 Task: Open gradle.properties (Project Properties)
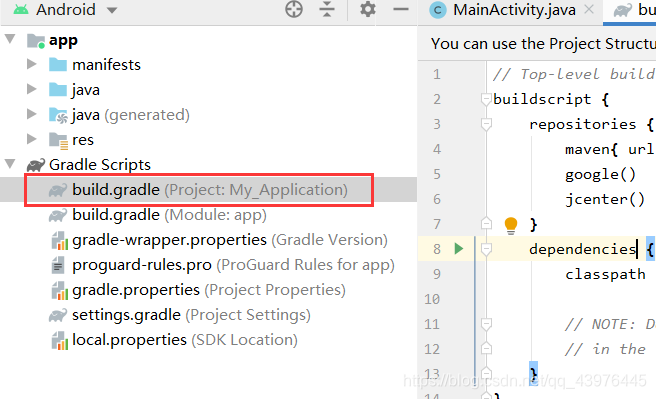coord(209,290)
